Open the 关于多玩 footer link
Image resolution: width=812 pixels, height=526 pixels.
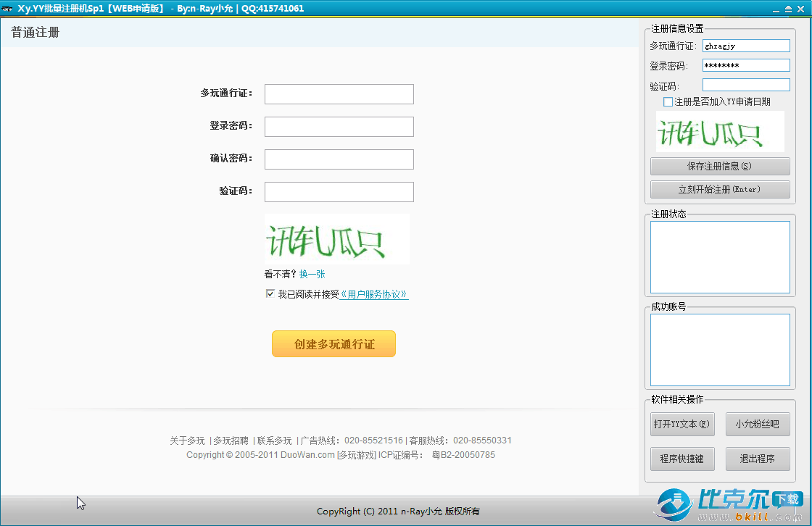pos(187,441)
